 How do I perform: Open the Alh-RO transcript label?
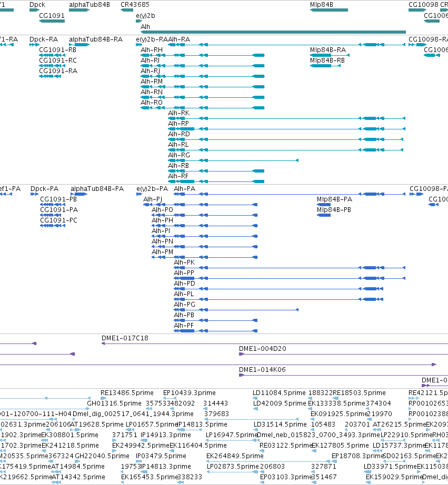tap(152, 103)
